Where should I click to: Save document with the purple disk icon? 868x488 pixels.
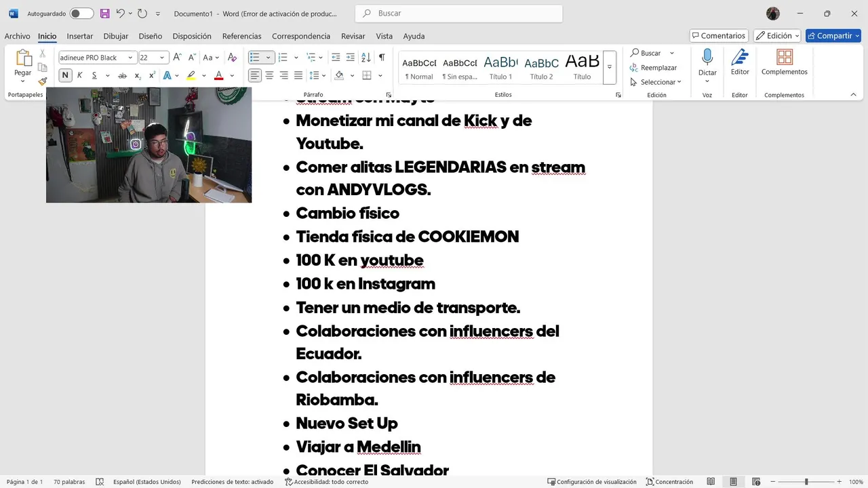(104, 14)
